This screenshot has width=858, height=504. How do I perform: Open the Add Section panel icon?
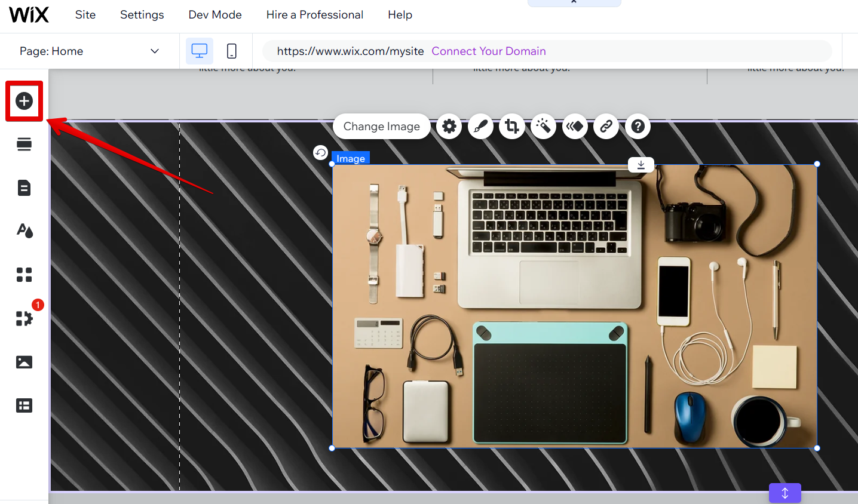24,145
